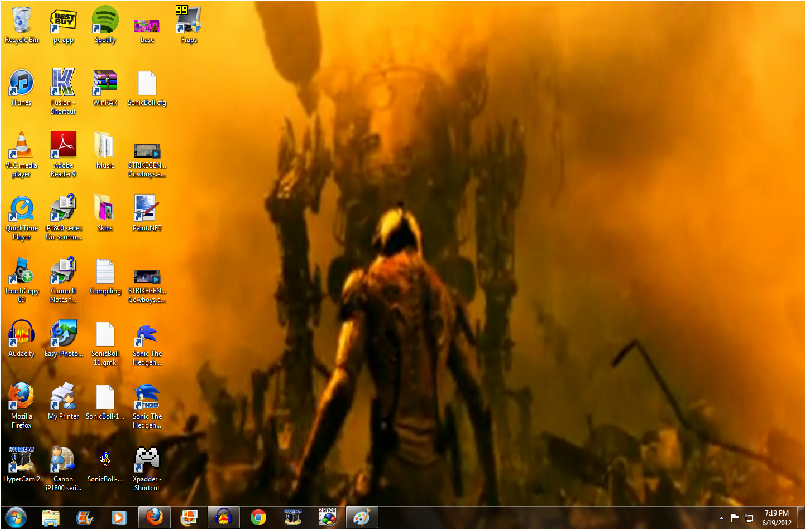
Task: Open Windows Explorer from the taskbar
Action: pos(50,518)
